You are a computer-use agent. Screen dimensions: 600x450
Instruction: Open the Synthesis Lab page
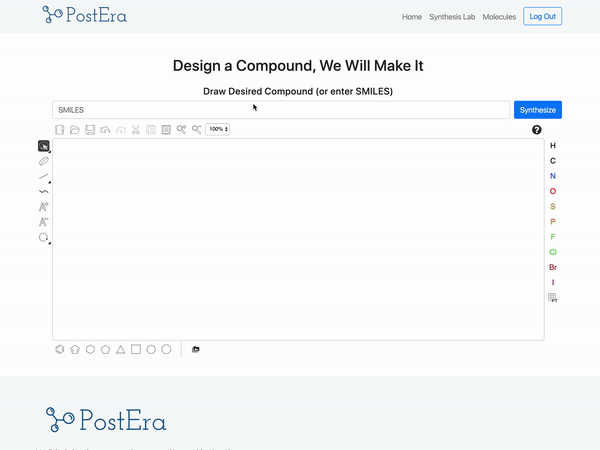[452, 17]
